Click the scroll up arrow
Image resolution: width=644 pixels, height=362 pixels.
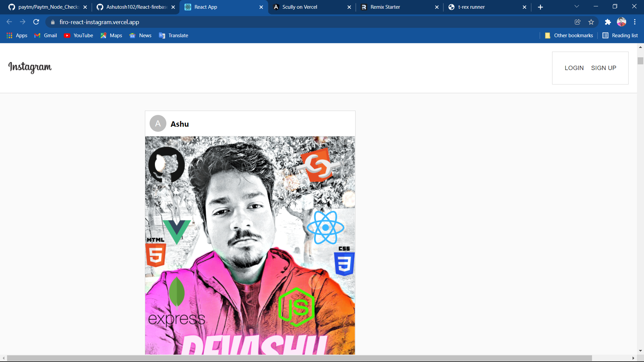click(x=640, y=47)
